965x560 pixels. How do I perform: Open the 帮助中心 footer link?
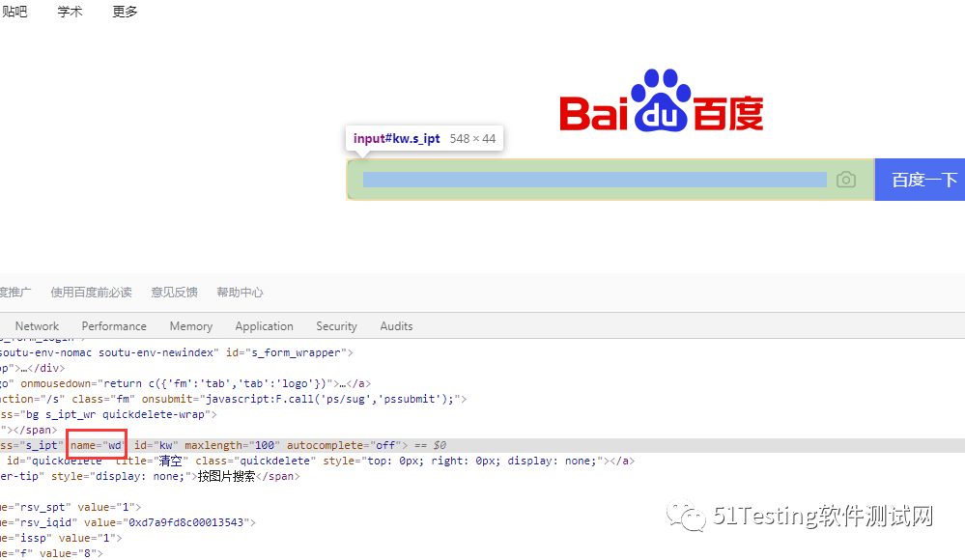(240, 293)
